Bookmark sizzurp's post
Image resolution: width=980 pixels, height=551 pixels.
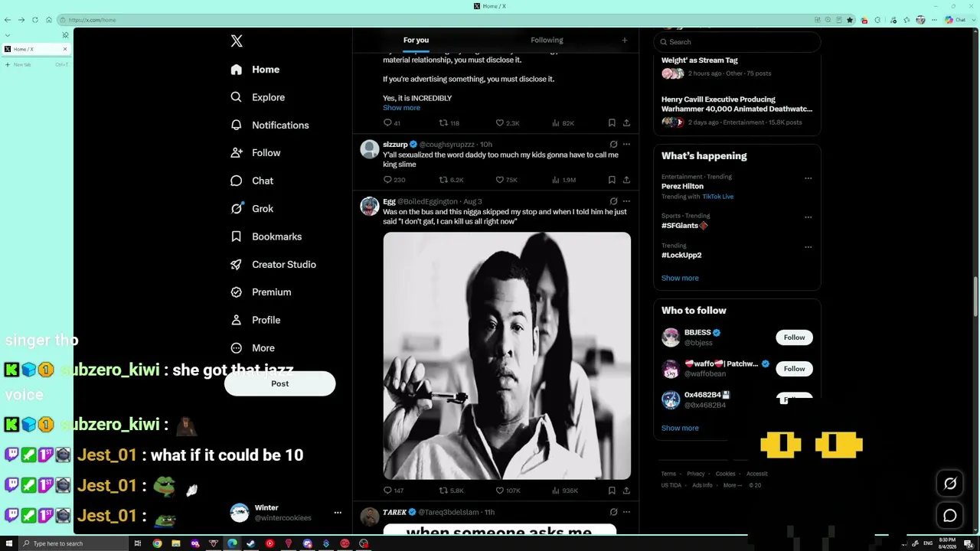point(612,180)
